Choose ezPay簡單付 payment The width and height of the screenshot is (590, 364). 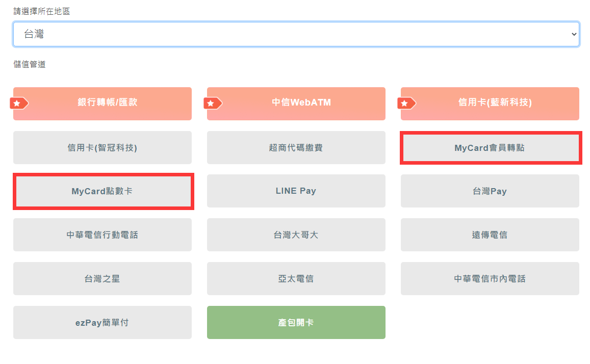click(102, 322)
